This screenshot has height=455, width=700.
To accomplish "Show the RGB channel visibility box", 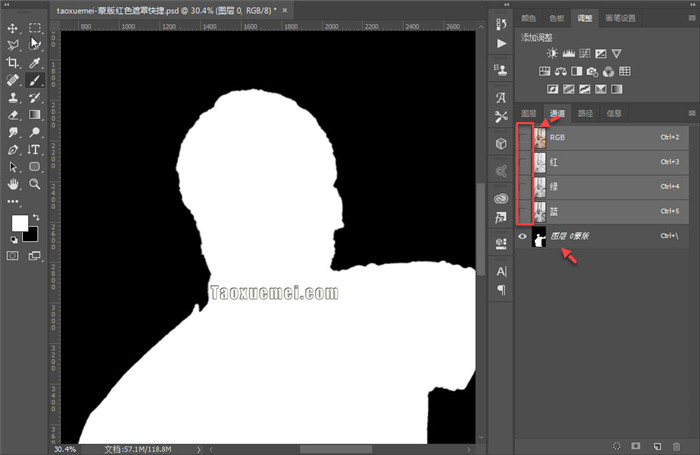I will tap(523, 137).
